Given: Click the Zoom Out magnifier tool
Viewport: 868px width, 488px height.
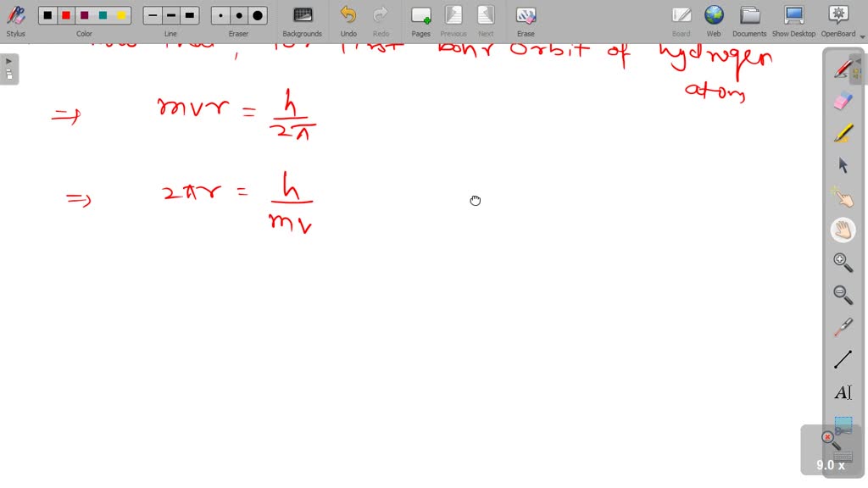Looking at the screenshot, I should 843,295.
